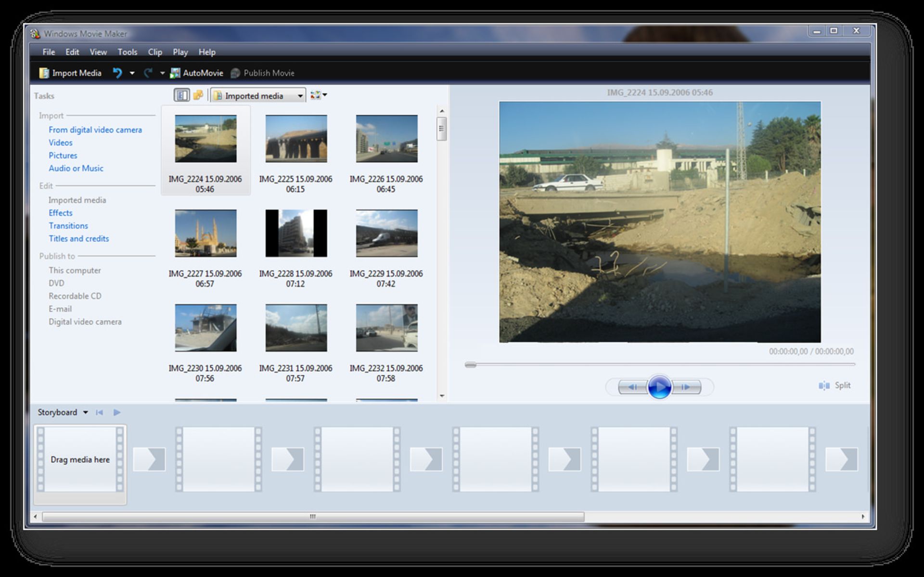Click Digital video camera publish option

(x=85, y=322)
